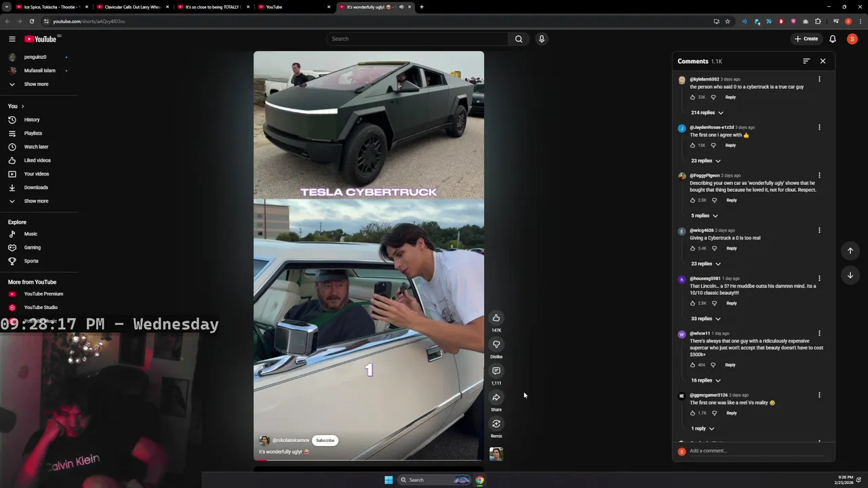
Task: Like the @housesg5981 comment about the Lincoln
Action: click(x=692, y=303)
